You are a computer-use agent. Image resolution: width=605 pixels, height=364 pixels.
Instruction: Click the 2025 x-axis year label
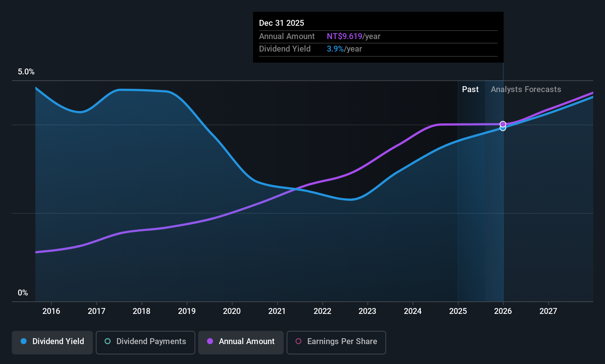click(458, 311)
